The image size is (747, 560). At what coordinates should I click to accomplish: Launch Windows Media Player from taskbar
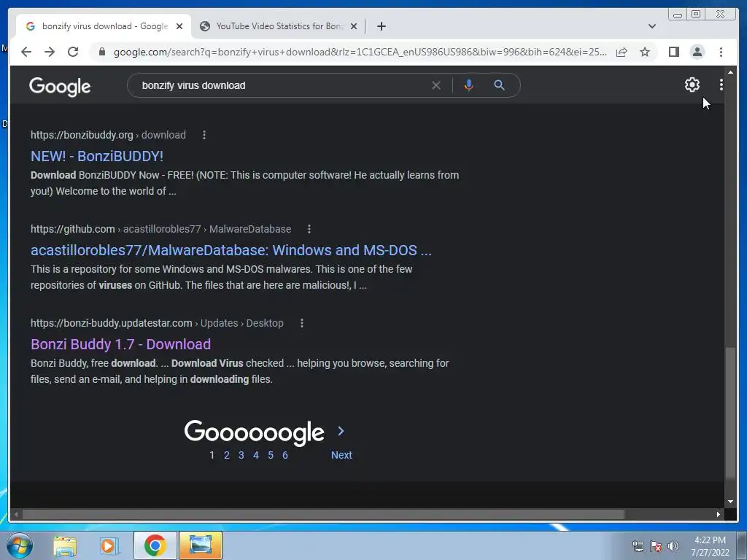pos(109,545)
